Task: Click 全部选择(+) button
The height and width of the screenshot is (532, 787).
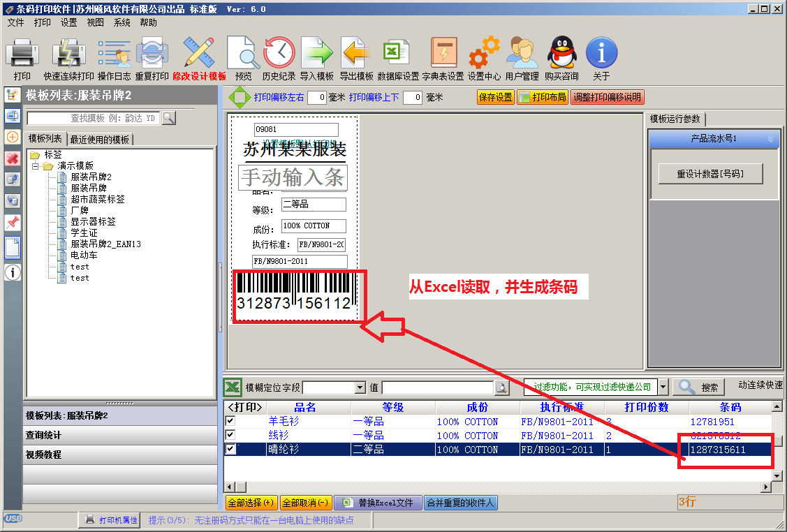Action: tap(251, 503)
